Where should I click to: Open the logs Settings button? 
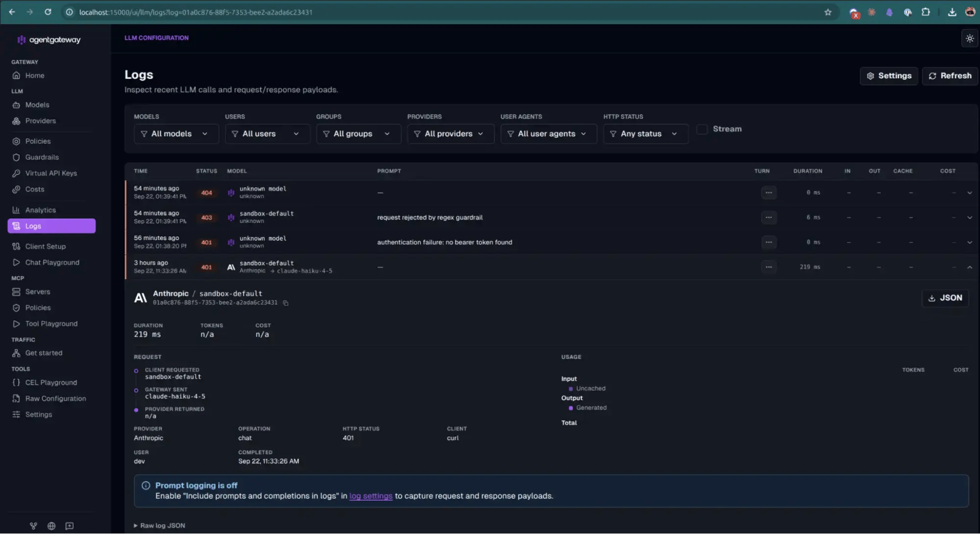888,76
